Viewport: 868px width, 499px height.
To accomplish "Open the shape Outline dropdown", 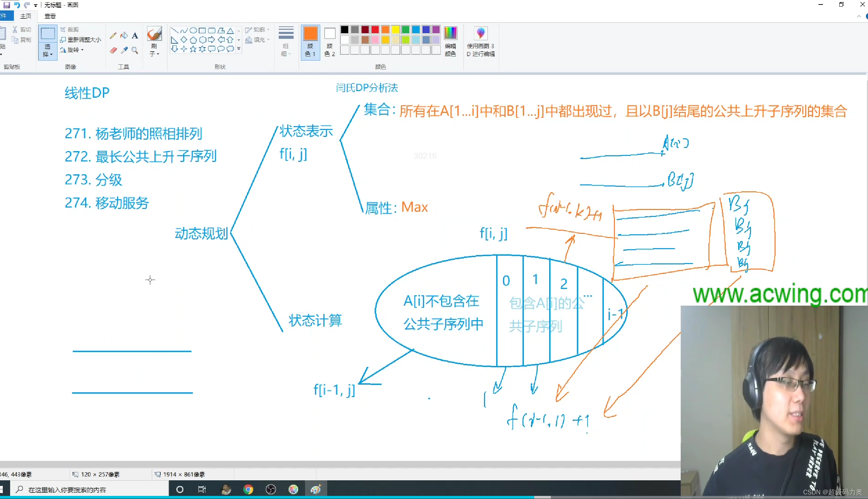I will pos(257,30).
